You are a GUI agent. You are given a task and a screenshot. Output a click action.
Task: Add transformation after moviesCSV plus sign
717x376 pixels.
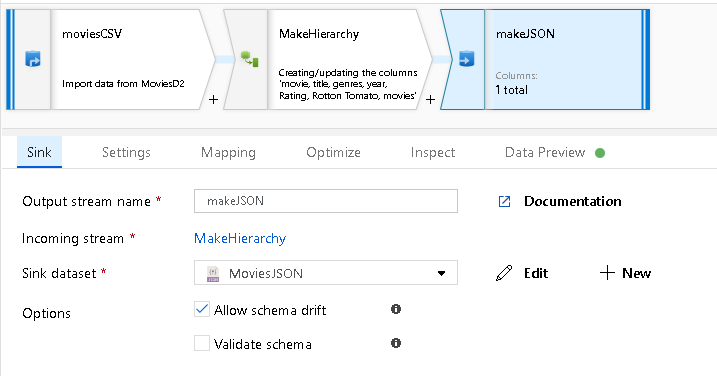213,99
